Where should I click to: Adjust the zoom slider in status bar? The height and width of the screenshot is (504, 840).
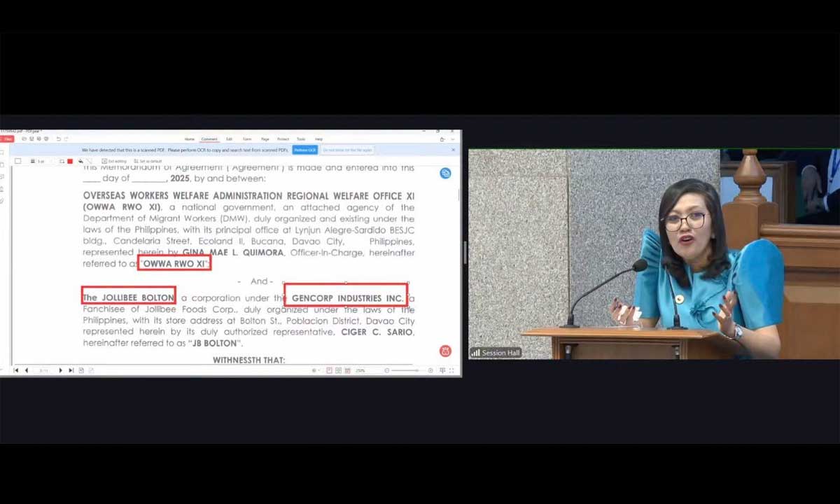[408, 370]
